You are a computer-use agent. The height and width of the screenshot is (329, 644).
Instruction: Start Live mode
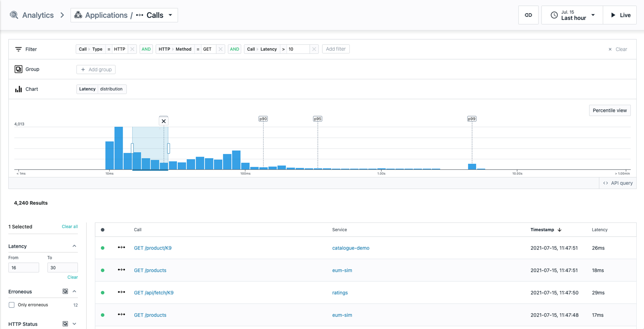tap(620, 15)
